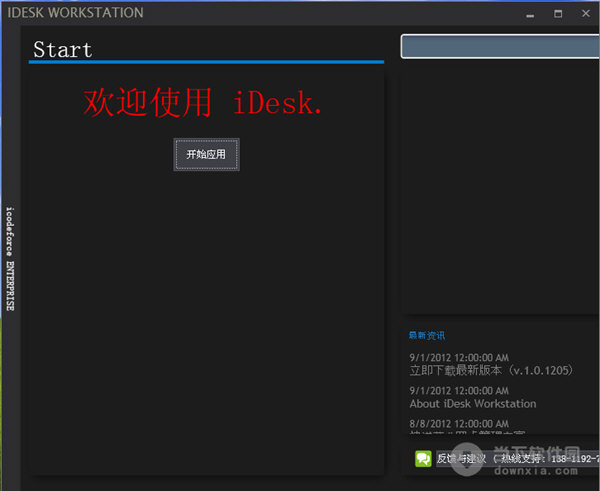
Task: Click the 开始应用 start button
Action: 206,155
